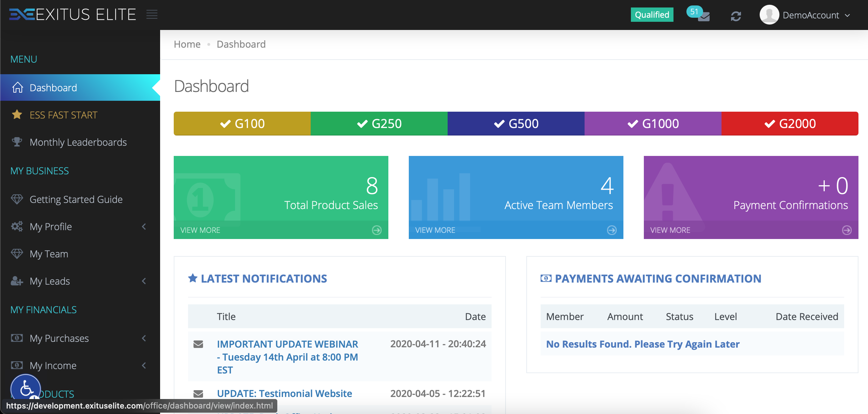Click the Home breadcrumb link
This screenshot has height=414, width=868.
pos(187,44)
